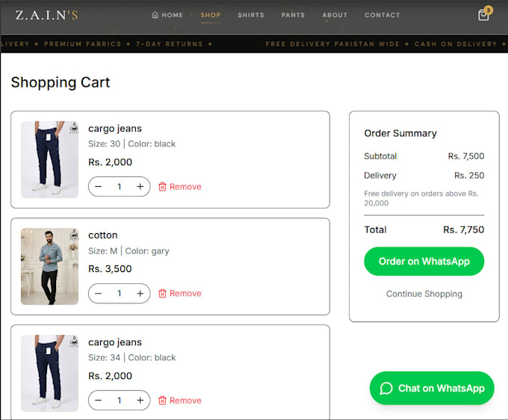Click the free delivery above Rs. 20,000 note
The image size is (508, 420).
[x=421, y=198]
